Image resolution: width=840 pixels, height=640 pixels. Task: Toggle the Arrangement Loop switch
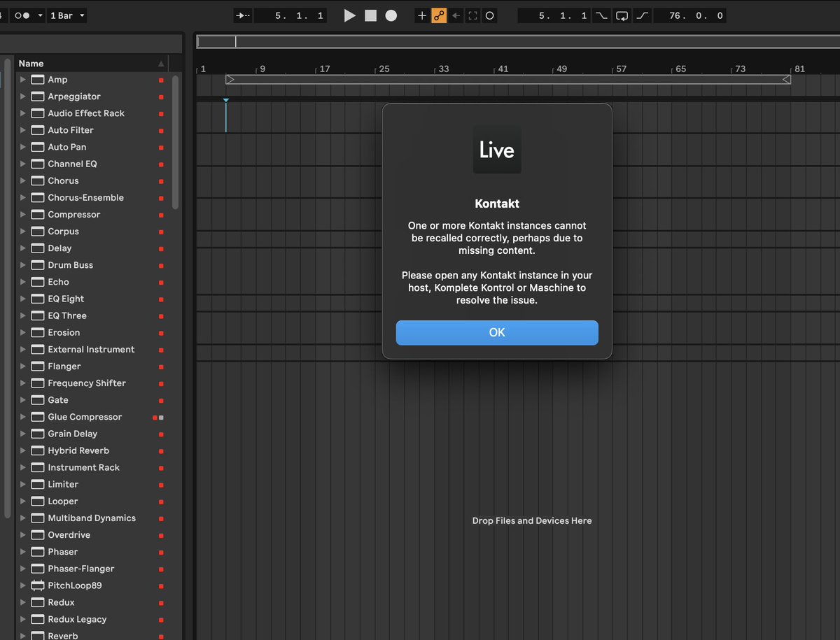click(x=622, y=15)
